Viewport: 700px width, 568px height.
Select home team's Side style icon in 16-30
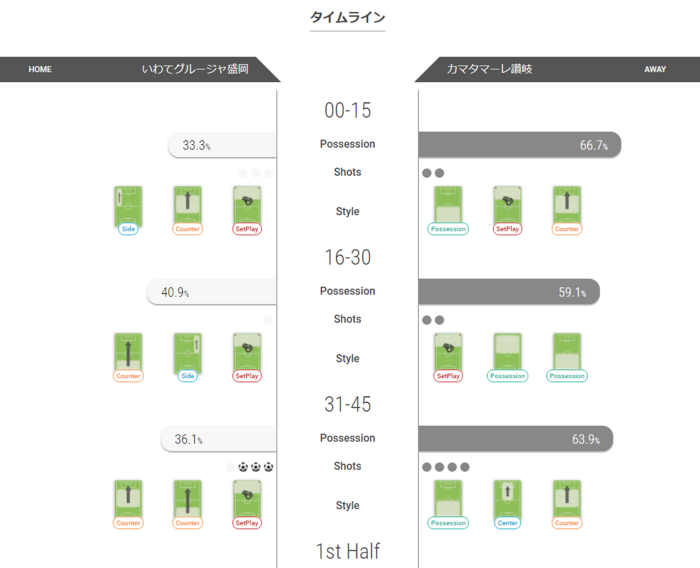point(187,355)
